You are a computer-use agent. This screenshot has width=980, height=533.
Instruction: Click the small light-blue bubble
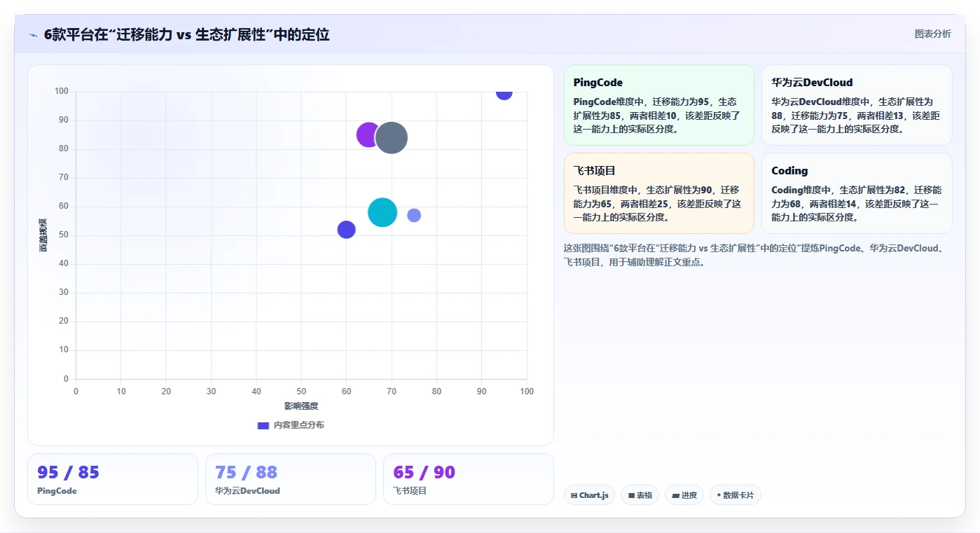tap(414, 215)
